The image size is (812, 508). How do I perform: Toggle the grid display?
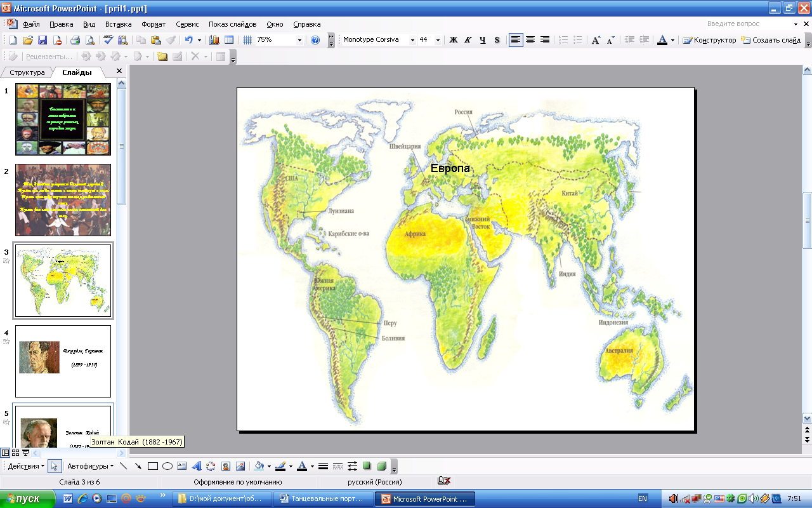point(247,40)
